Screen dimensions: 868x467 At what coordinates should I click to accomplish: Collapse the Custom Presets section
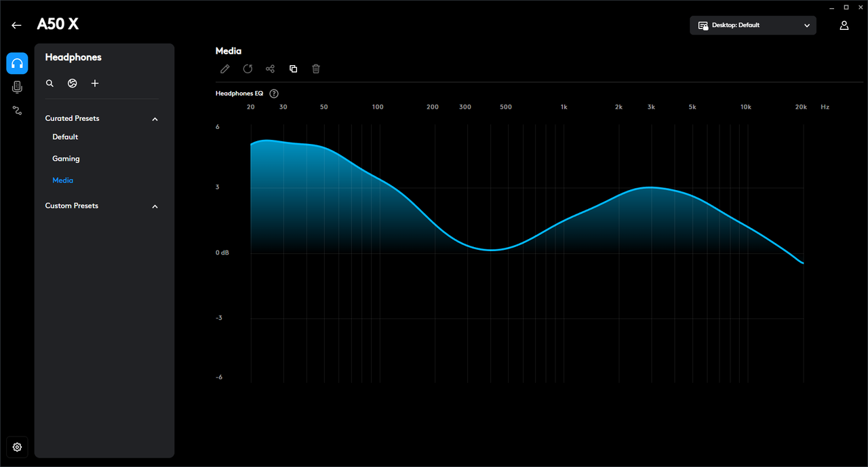(155, 206)
